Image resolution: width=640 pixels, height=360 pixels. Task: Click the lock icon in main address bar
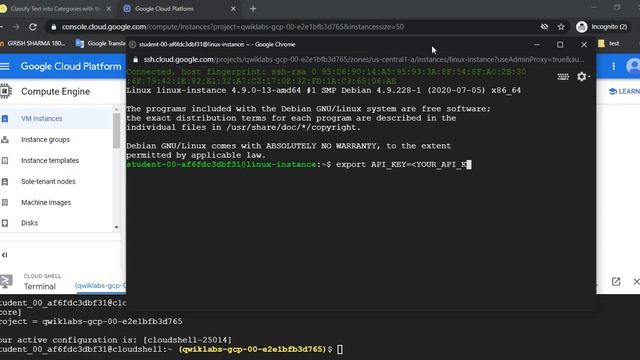click(x=53, y=27)
